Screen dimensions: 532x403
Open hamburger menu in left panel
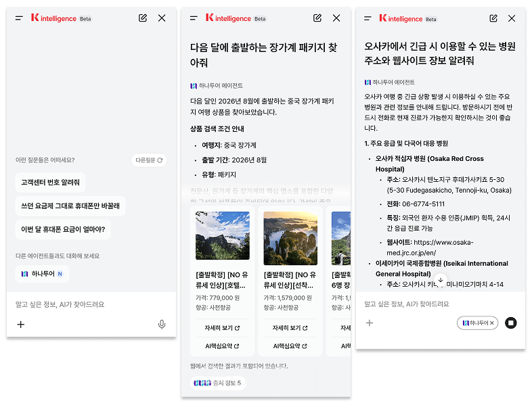[x=20, y=18]
